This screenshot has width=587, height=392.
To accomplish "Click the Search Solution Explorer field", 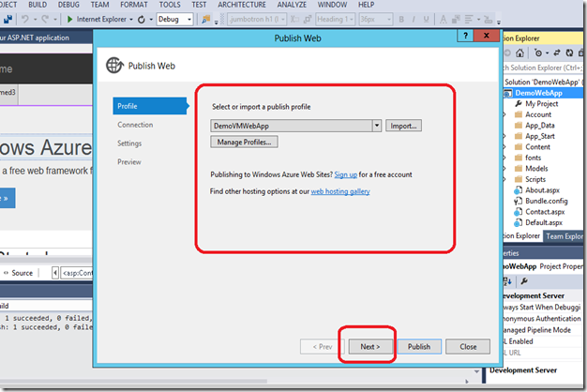I will 543,68.
